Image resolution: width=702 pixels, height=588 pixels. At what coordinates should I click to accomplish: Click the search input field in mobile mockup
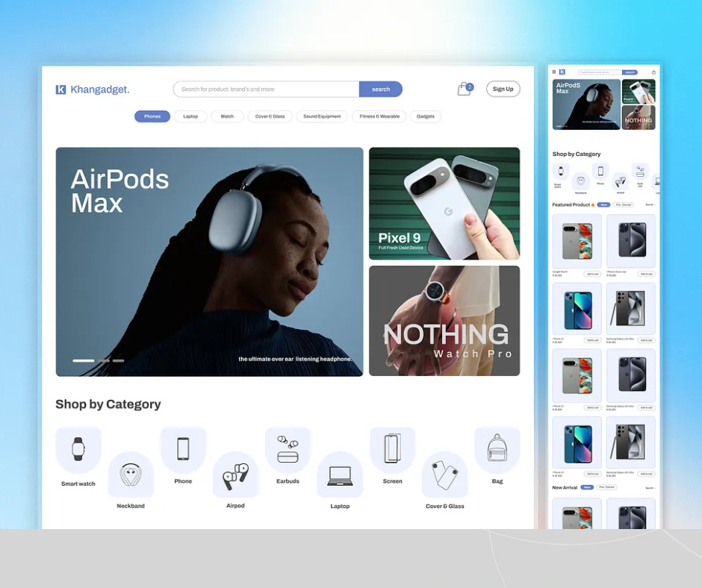[x=600, y=72]
